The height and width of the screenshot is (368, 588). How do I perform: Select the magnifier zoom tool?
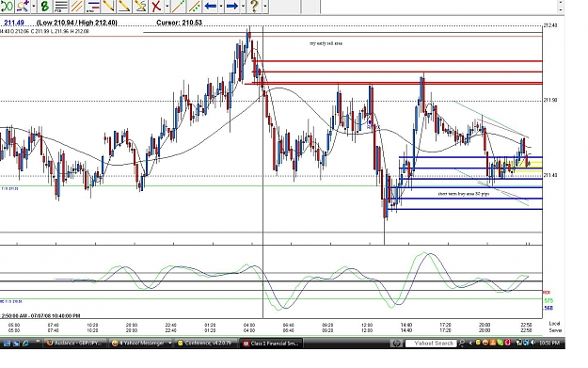coord(23,6)
